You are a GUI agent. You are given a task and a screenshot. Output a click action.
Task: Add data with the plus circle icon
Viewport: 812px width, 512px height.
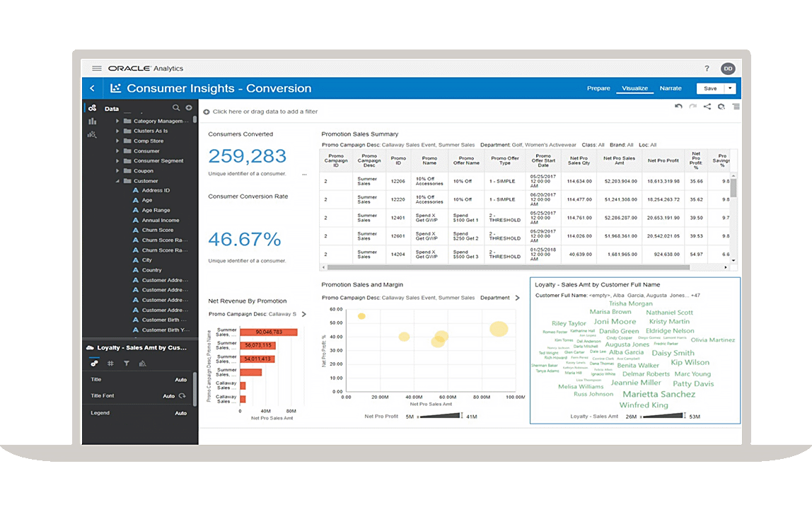(x=189, y=107)
